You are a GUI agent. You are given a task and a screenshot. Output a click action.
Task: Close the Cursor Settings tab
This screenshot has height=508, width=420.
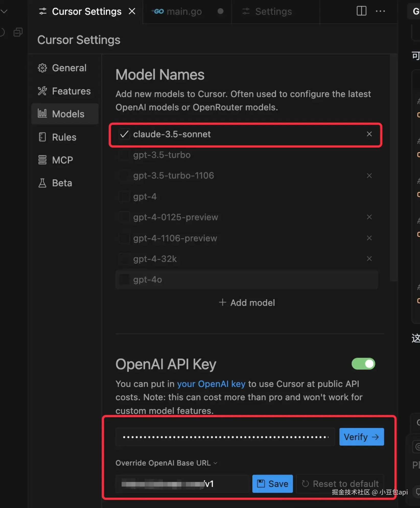132,11
